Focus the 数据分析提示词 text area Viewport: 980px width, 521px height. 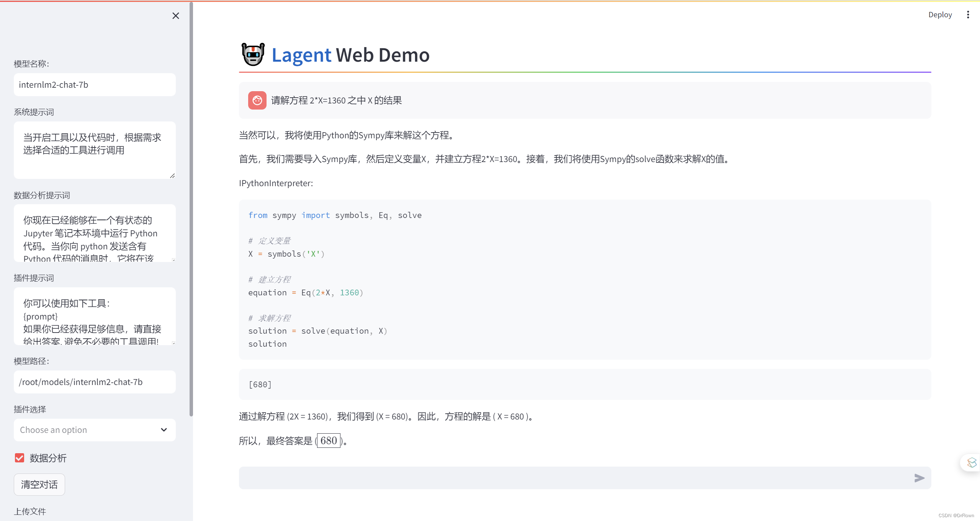[95, 233]
